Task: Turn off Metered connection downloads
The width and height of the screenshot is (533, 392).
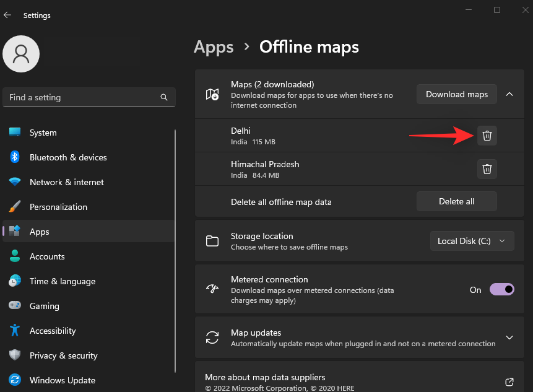Action: pos(502,289)
